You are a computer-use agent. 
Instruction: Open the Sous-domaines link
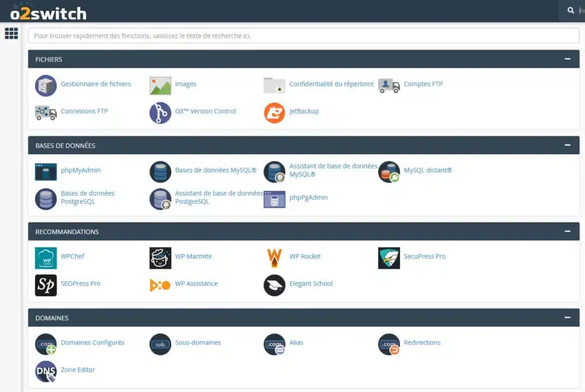pos(198,342)
